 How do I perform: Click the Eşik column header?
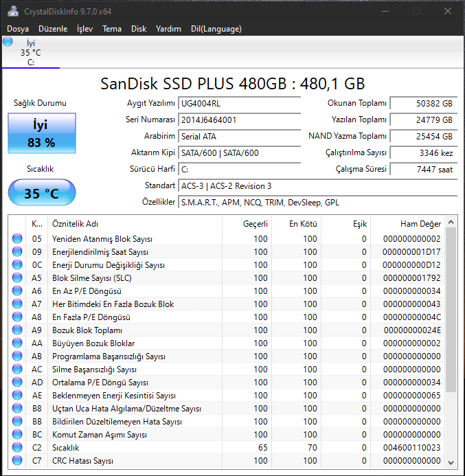pos(345,224)
